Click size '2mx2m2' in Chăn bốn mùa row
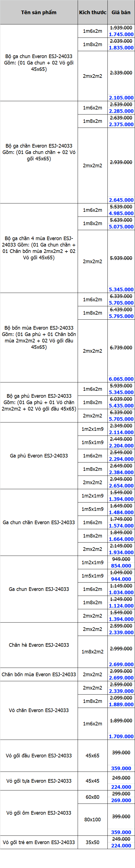This screenshot has height=868, width=135. [x=92, y=674]
